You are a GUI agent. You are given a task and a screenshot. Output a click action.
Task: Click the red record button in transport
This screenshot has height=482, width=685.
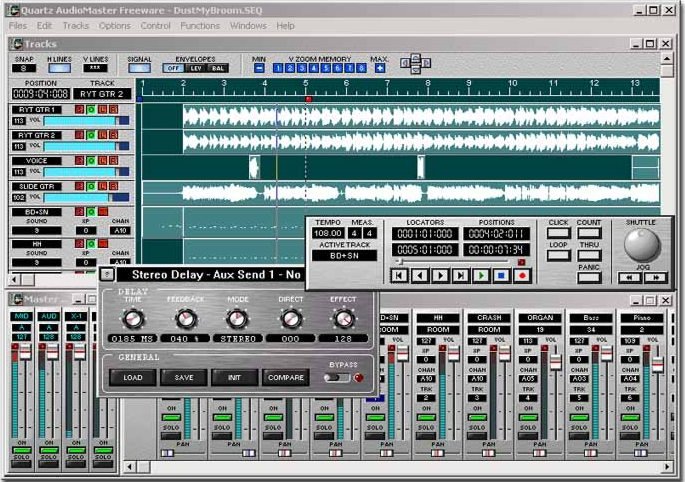[522, 276]
